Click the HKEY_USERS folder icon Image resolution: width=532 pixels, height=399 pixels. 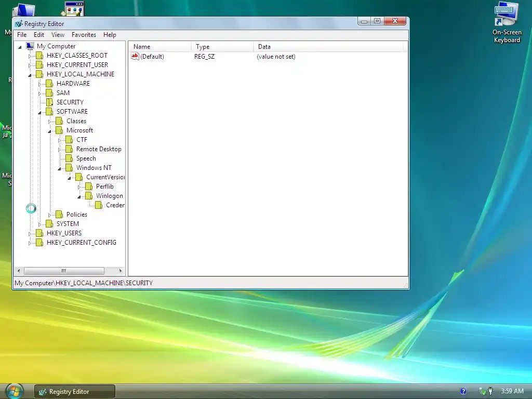[39, 233]
